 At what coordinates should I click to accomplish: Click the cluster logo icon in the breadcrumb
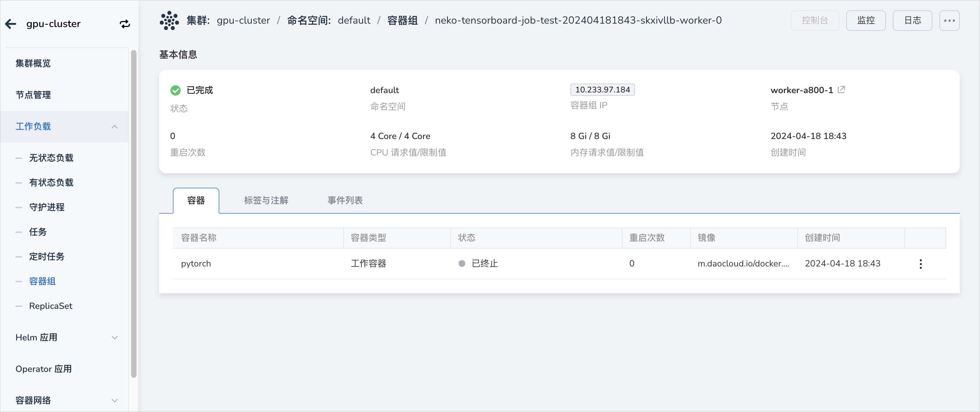(x=169, y=21)
